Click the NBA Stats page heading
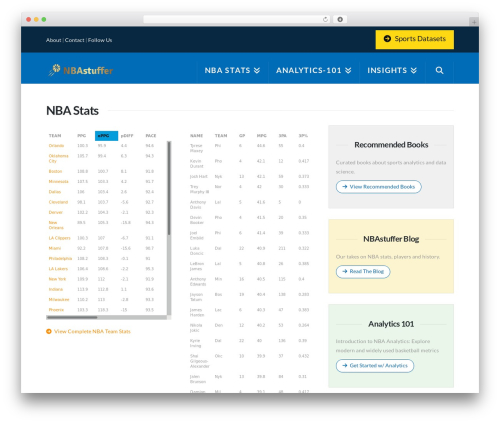The width and height of the screenshot is (500, 423). tap(72, 111)
